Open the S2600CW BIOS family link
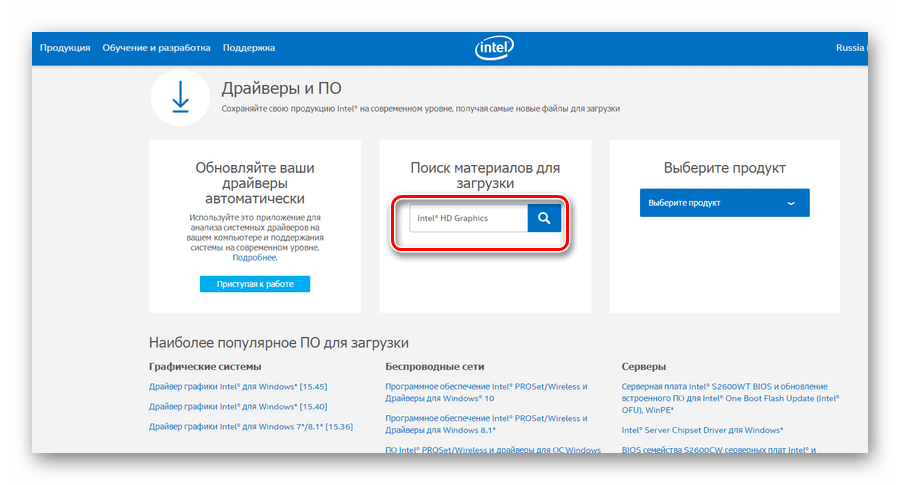900x485 pixels. click(x=718, y=450)
